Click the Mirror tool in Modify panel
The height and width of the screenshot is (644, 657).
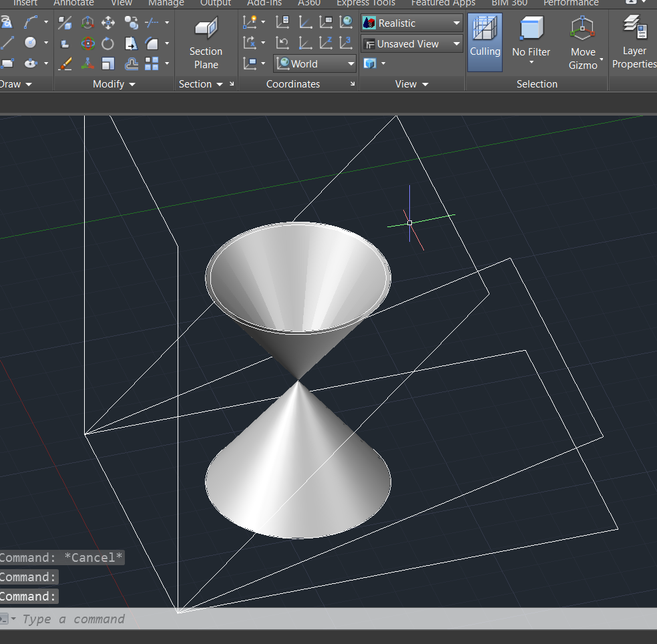(x=132, y=43)
